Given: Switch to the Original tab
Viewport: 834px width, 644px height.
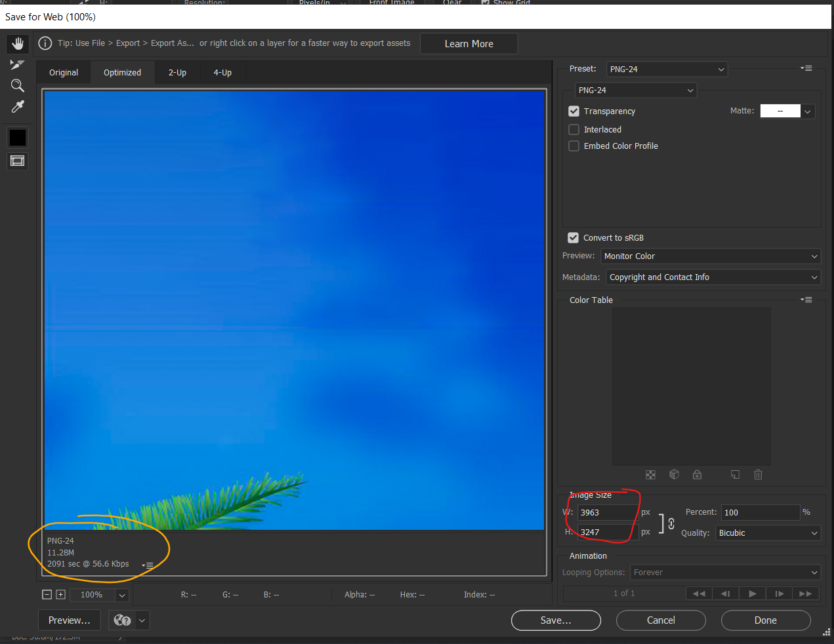Looking at the screenshot, I should tap(64, 73).
